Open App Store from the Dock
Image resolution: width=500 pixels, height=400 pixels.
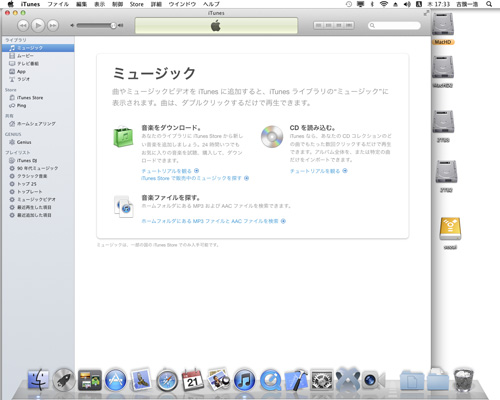tap(116, 380)
